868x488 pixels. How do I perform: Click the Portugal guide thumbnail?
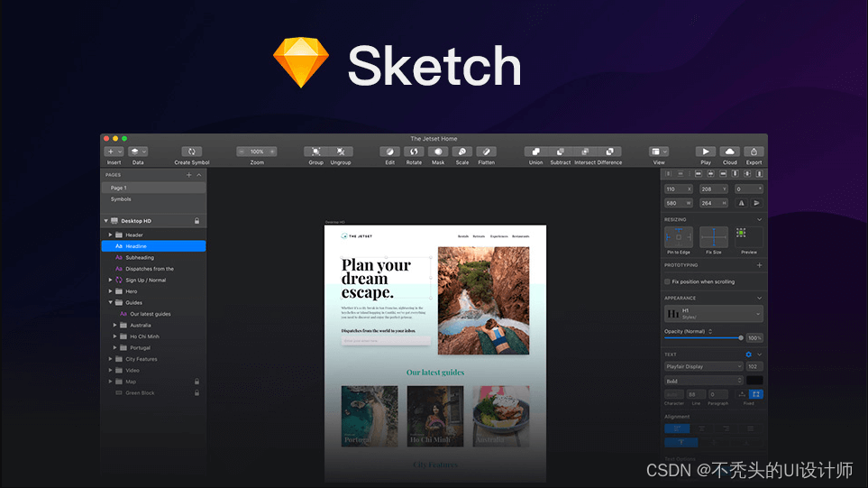[x=370, y=417]
